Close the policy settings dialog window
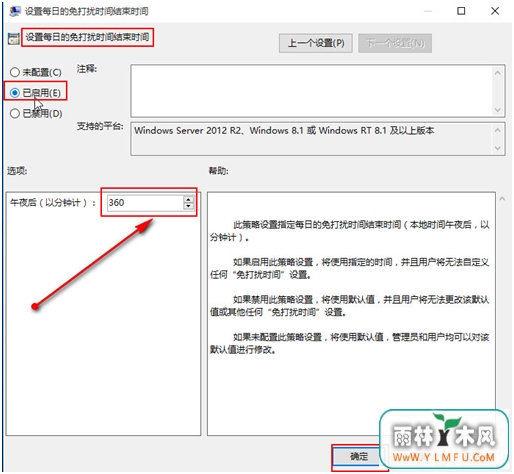Viewport: 514px width, 474px height. coord(495,11)
